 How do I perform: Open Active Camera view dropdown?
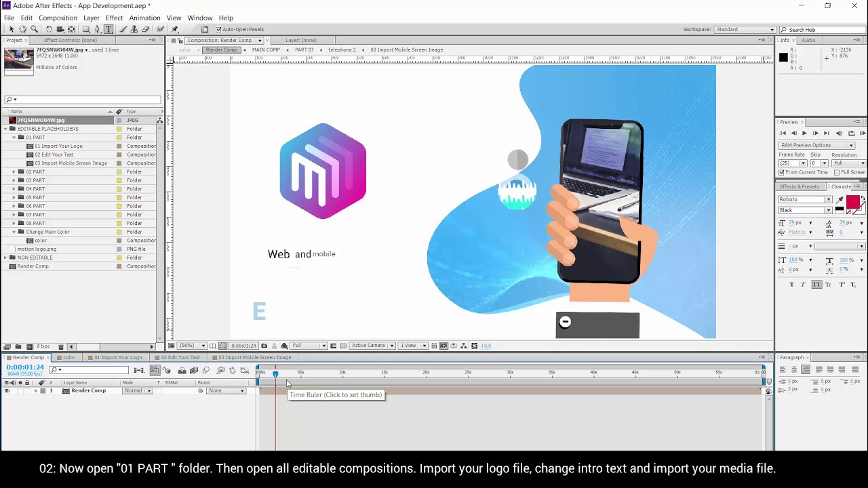[372, 346]
